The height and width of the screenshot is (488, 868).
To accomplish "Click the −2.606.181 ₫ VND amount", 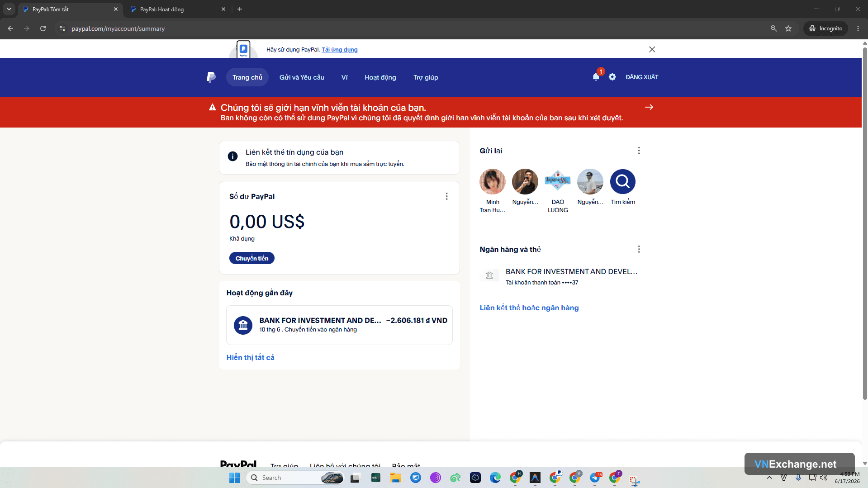I will coord(417,320).
